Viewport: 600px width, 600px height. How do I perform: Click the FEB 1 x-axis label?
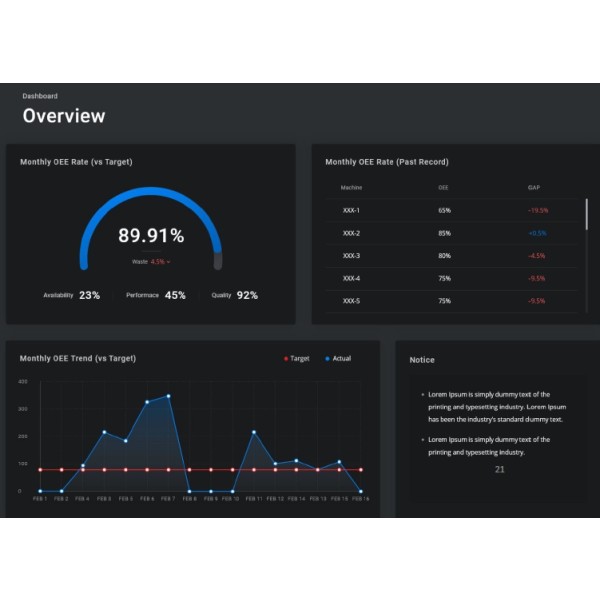[x=40, y=499]
